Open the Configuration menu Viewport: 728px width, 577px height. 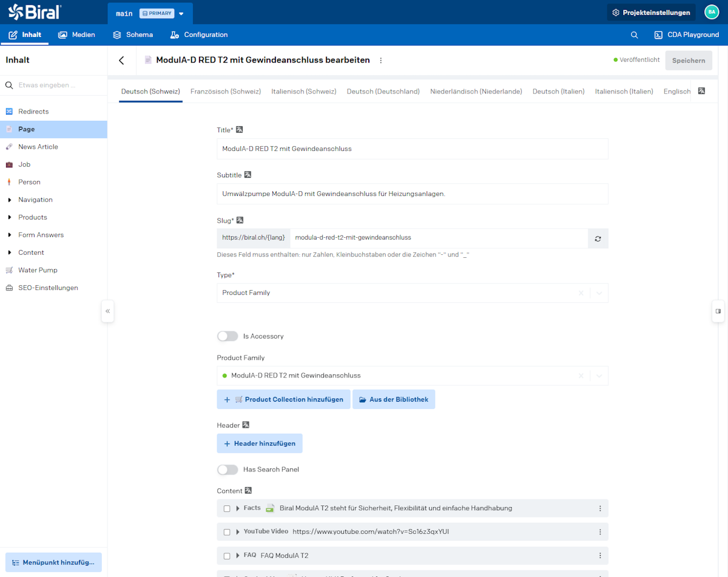[x=199, y=35]
